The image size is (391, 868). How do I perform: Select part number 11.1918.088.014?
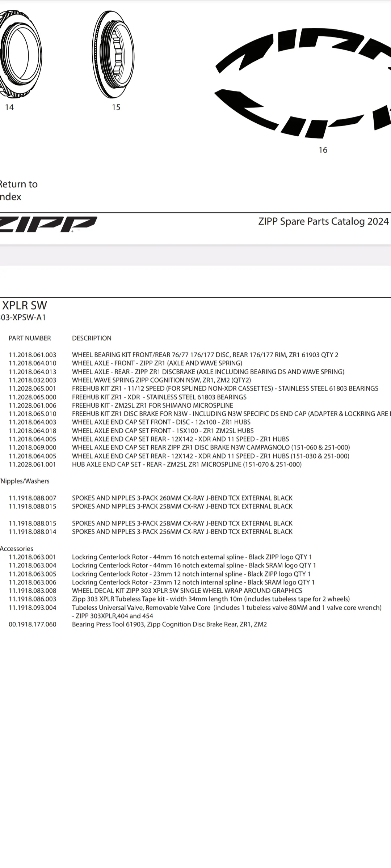[33, 532]
